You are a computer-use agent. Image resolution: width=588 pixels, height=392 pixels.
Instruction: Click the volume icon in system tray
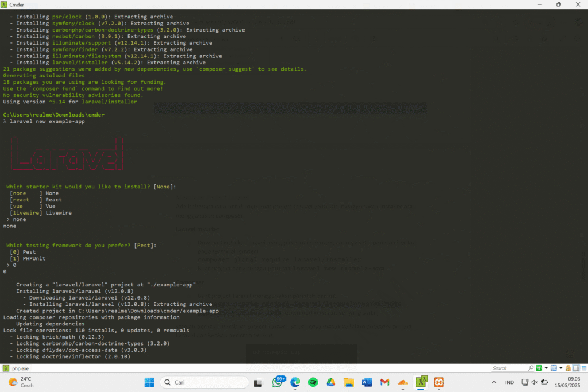[534, 382]
